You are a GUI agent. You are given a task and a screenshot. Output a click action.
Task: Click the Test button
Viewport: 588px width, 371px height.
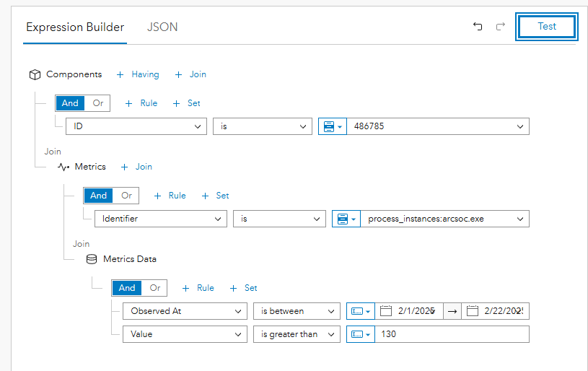tap(547, 27)
